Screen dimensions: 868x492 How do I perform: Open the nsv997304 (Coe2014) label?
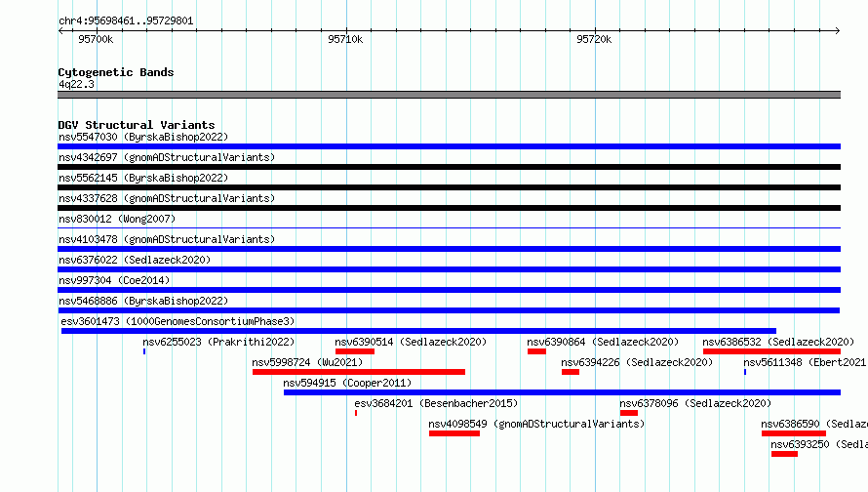[x=114, y=280]
